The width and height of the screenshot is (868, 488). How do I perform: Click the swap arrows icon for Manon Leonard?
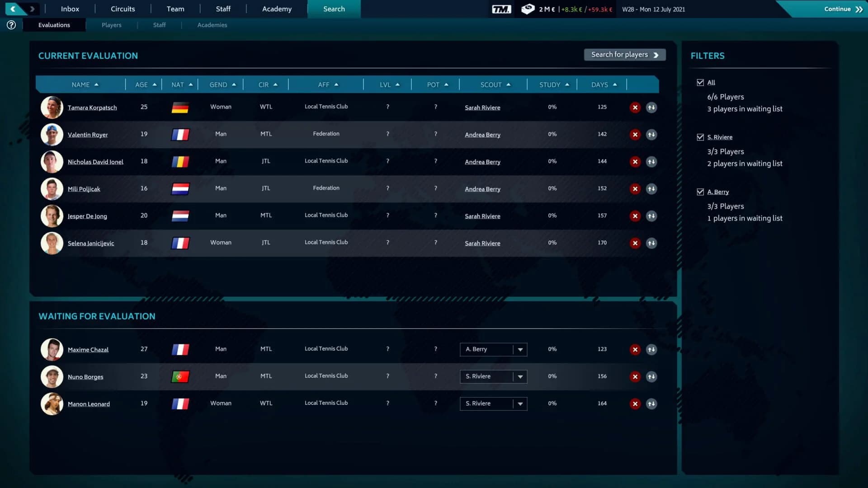coord(651,404)
